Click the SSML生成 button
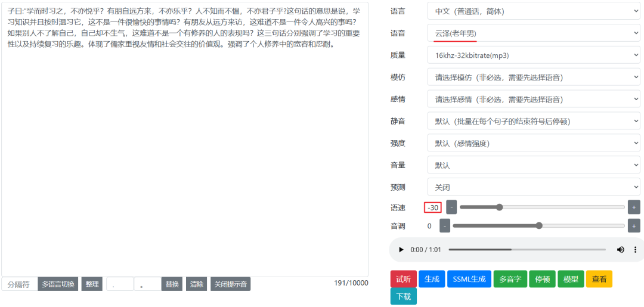Viewport: 644px width, 307px height. point(468,279)
